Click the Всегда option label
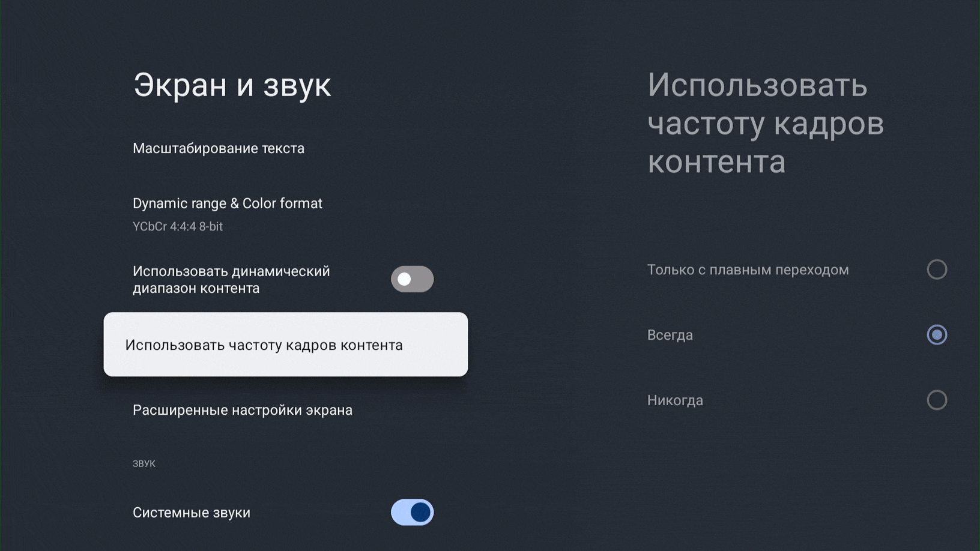This screenshot has height=551, width=980. (670, 335)
